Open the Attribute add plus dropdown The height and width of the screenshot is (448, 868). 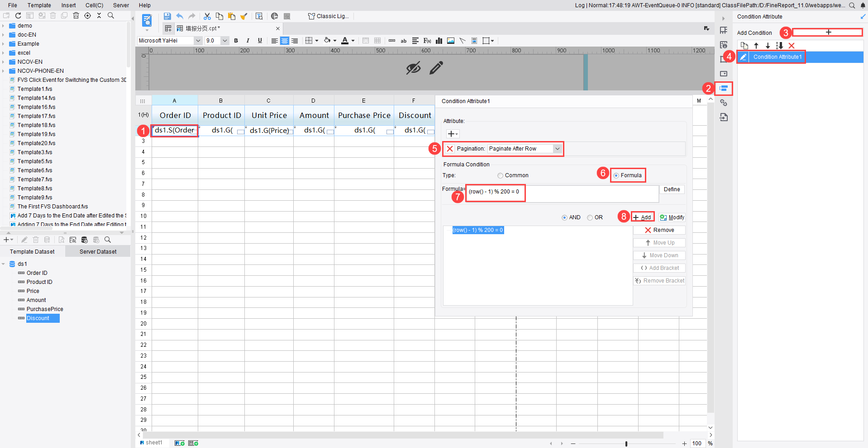click(x=453, y=134)
